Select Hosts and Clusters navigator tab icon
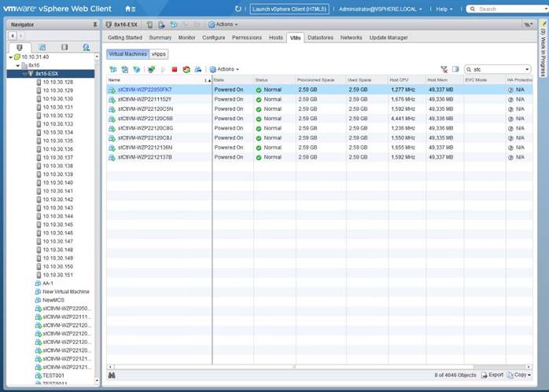 [x=20, y=47]
